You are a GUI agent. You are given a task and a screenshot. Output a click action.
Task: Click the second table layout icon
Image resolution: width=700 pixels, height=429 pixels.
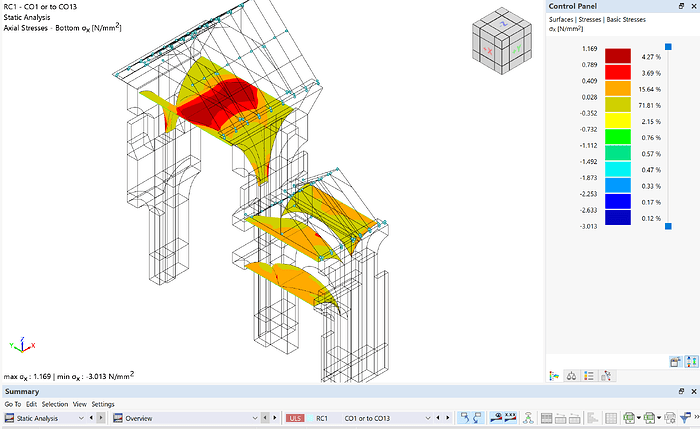560,418
